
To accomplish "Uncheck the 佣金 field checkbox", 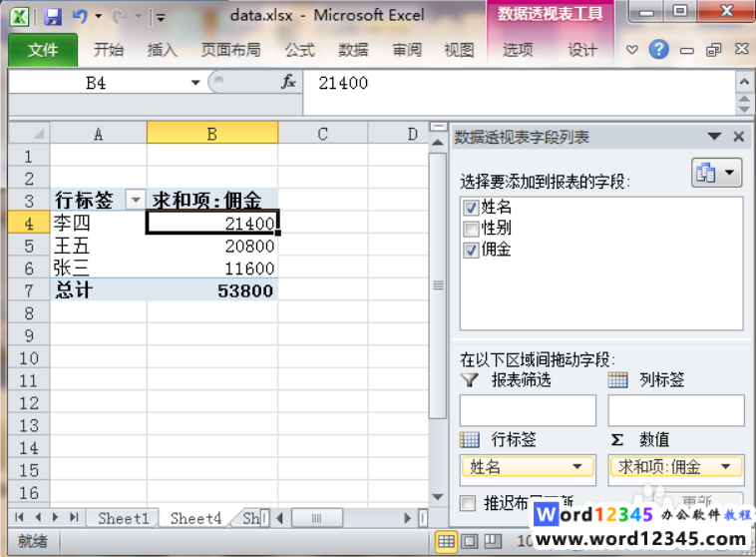I will pos(471,250).
